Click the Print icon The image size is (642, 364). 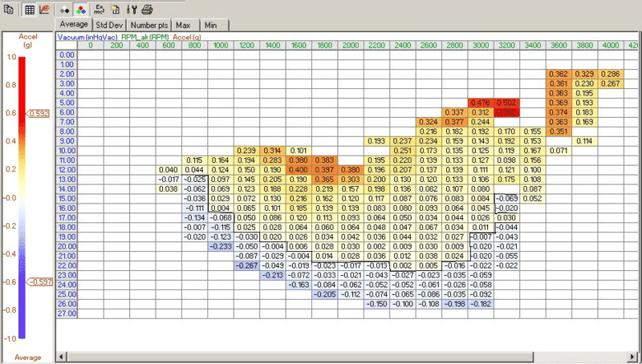(147, 10)
